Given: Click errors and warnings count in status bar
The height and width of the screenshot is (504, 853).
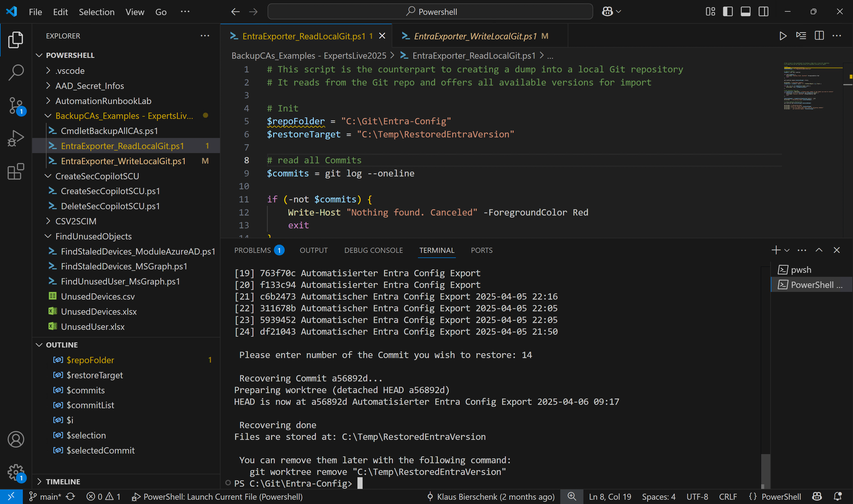Looking at the screenshot, I should click(103, 497).
